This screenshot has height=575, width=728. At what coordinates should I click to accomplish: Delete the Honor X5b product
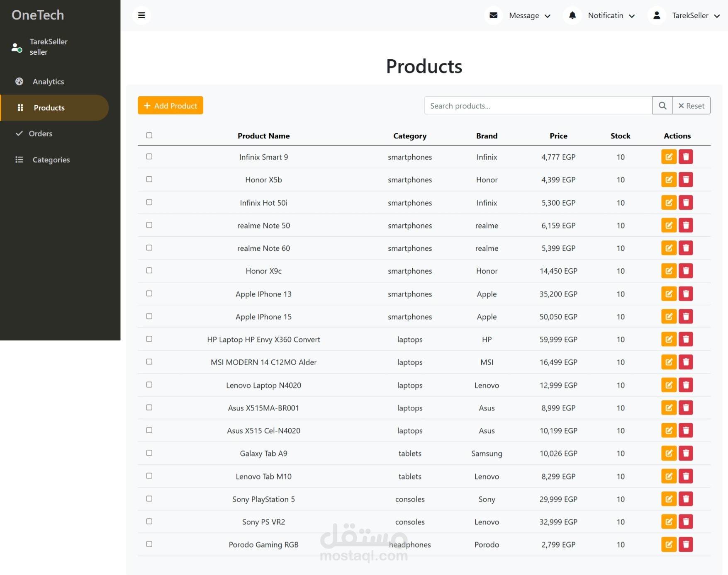[686, 180]
